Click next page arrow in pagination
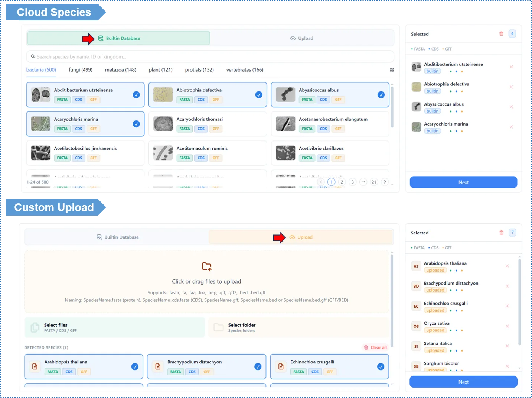Screen dimensions: 532x398 click(x=385, y=182)
